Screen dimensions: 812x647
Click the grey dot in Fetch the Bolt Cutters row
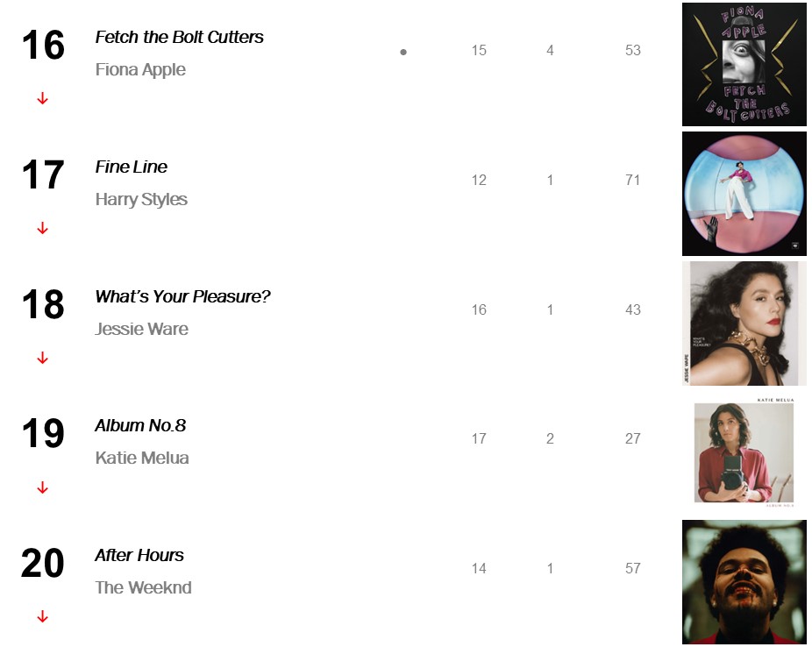[x=403, y=52]
